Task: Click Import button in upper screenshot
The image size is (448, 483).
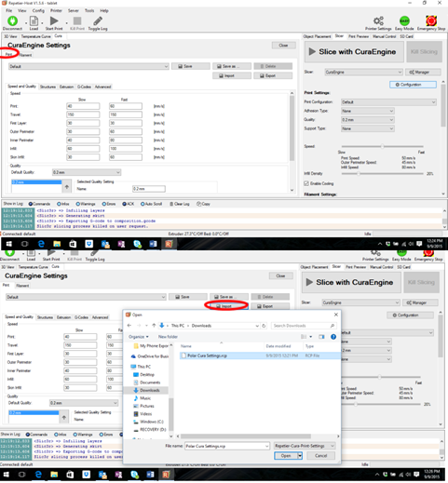Action: coord(232,75)
